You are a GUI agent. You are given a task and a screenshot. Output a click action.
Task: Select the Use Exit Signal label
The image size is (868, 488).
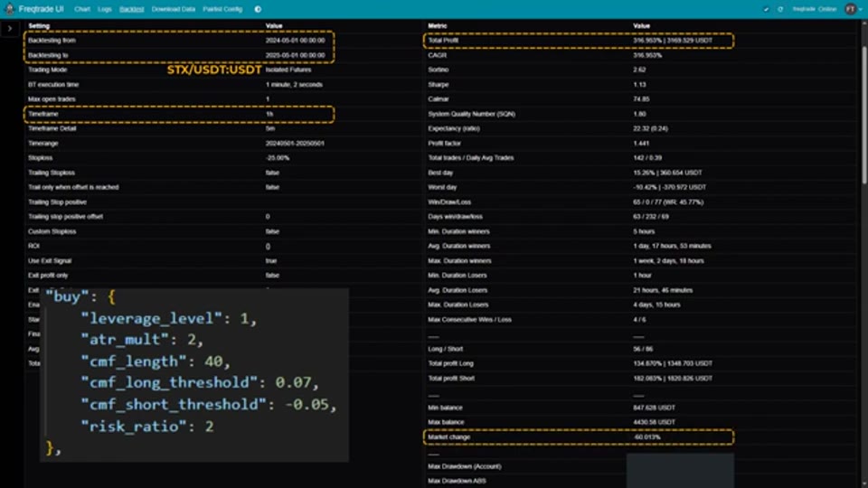[x=50, y=260]
